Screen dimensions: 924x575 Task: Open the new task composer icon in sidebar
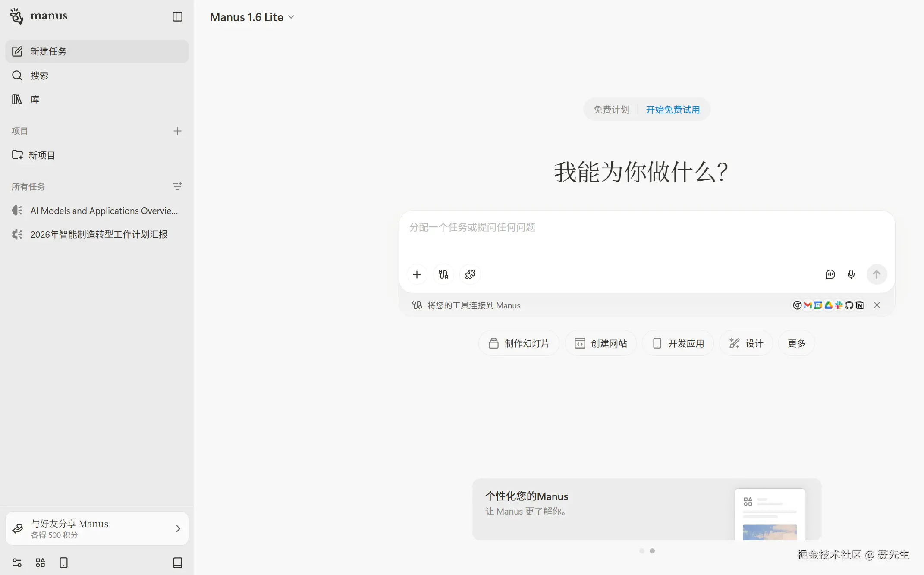pyautogui.click(x=17, y=51)
